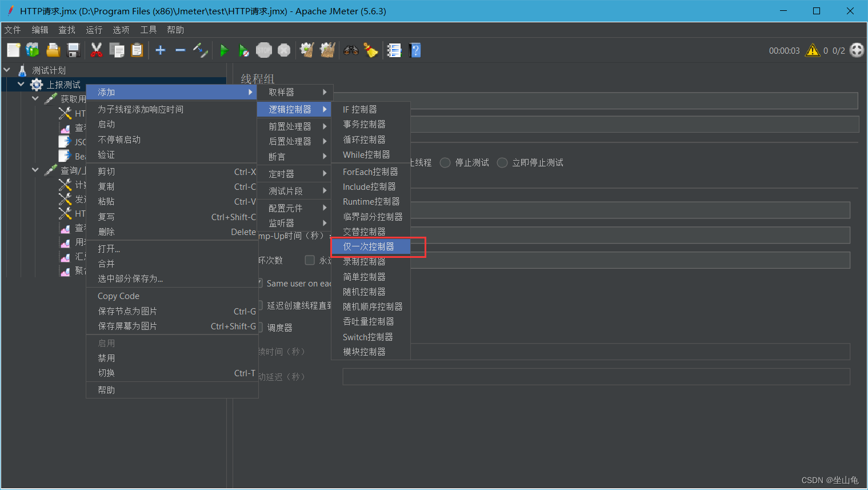Expand the 断言 submenu

[x=294, y=157]
